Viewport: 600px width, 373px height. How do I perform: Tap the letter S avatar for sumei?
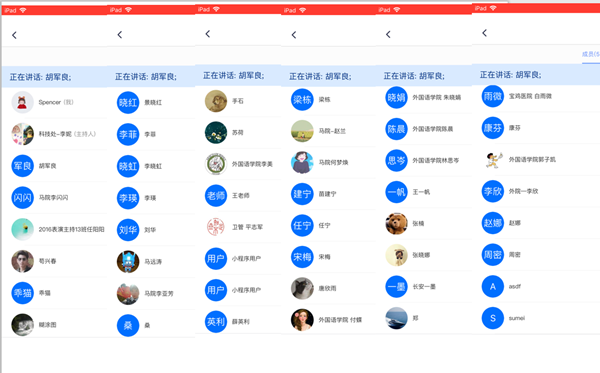pyautogui.click(x=492, y=318)
